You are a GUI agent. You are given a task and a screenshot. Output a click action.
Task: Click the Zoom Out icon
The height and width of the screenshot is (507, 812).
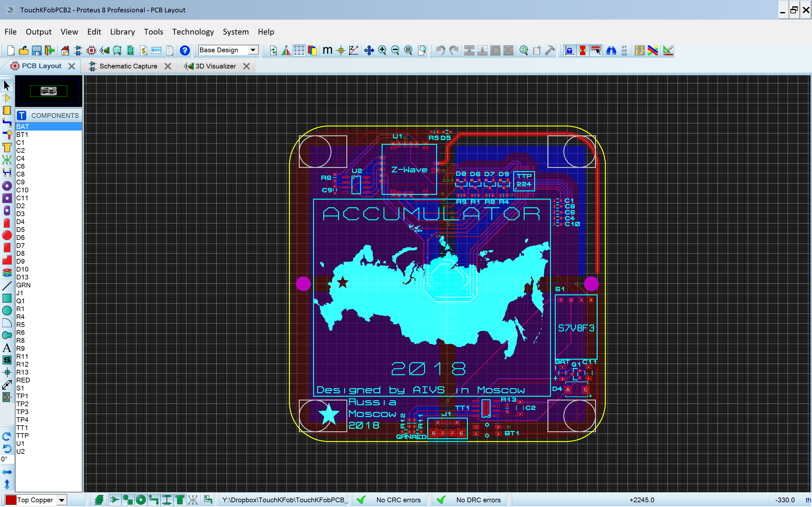395,51
